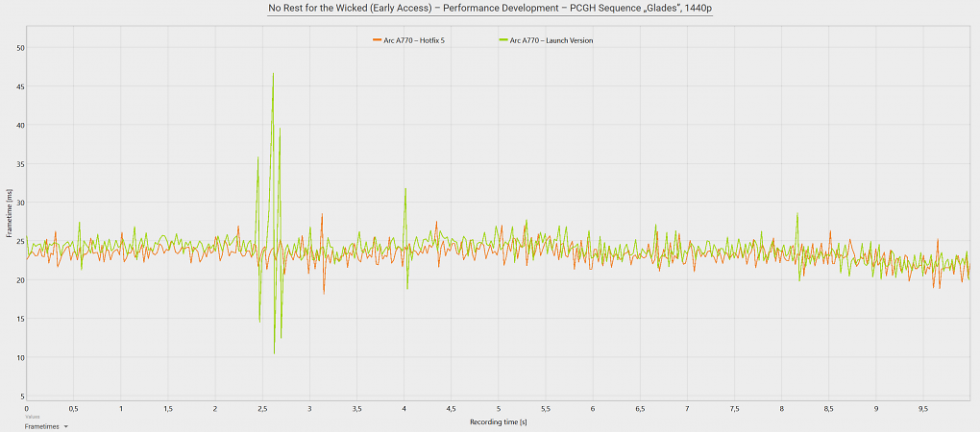Viewport: 980px width, 432px height.
Task: Toggle the 'Arc A770 – Launch Version' legend entry
Action: pyautogui.click(x=547, y=40)
